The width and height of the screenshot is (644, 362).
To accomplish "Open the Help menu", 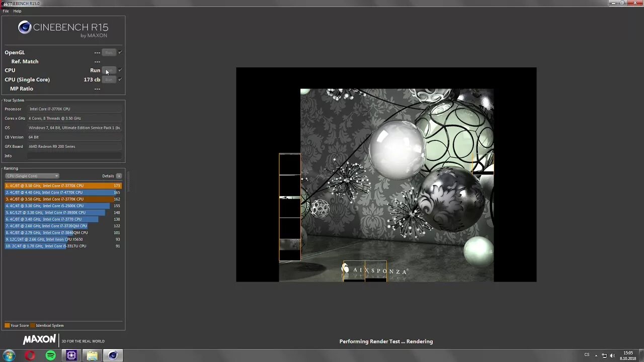I will pos(17,11).
